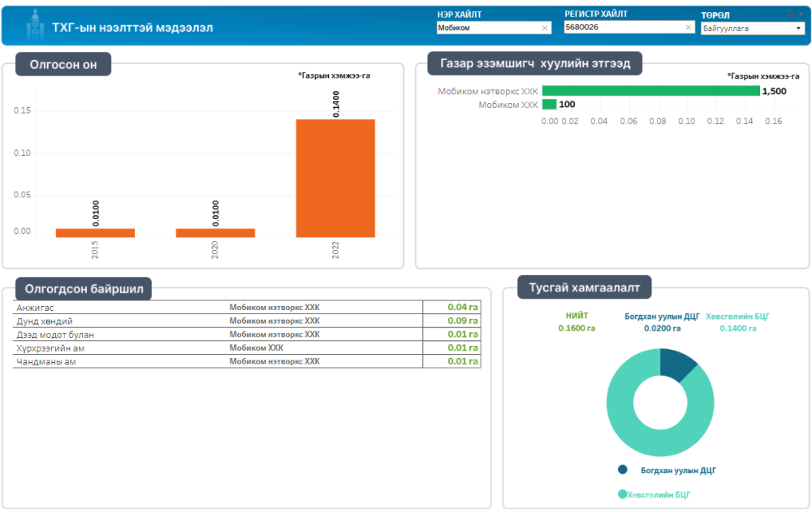Click the 1,500 data label
Screen dimensions: 812x509
(774, 91)
